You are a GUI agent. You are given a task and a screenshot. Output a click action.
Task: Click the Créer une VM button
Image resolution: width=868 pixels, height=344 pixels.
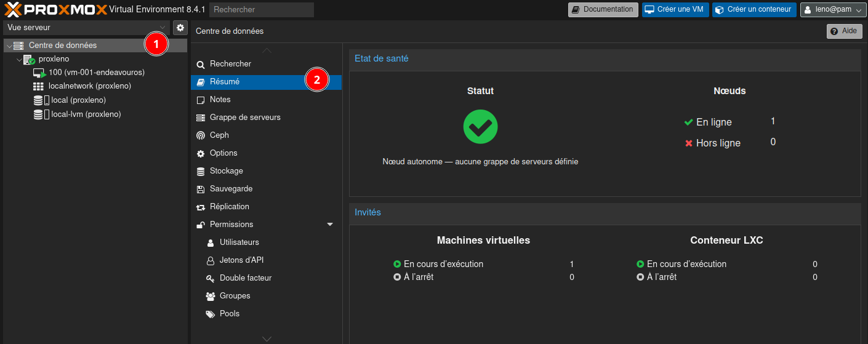click(675, 9)
